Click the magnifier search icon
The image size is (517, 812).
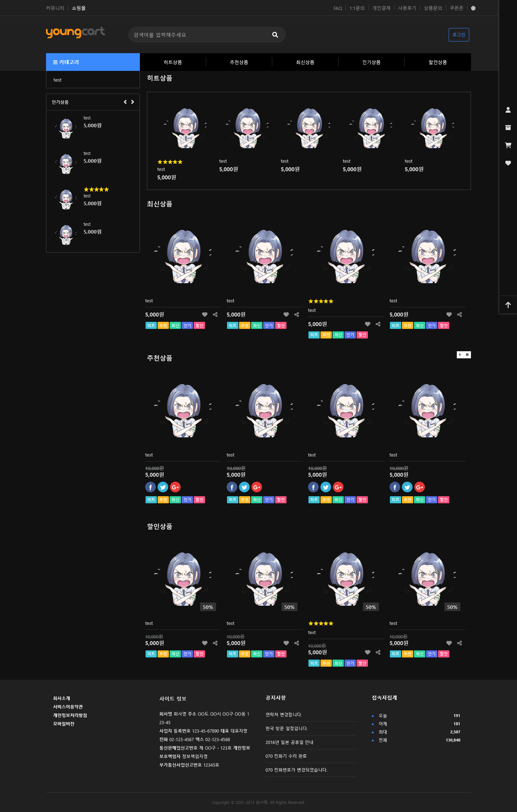[x=275, y=35]
